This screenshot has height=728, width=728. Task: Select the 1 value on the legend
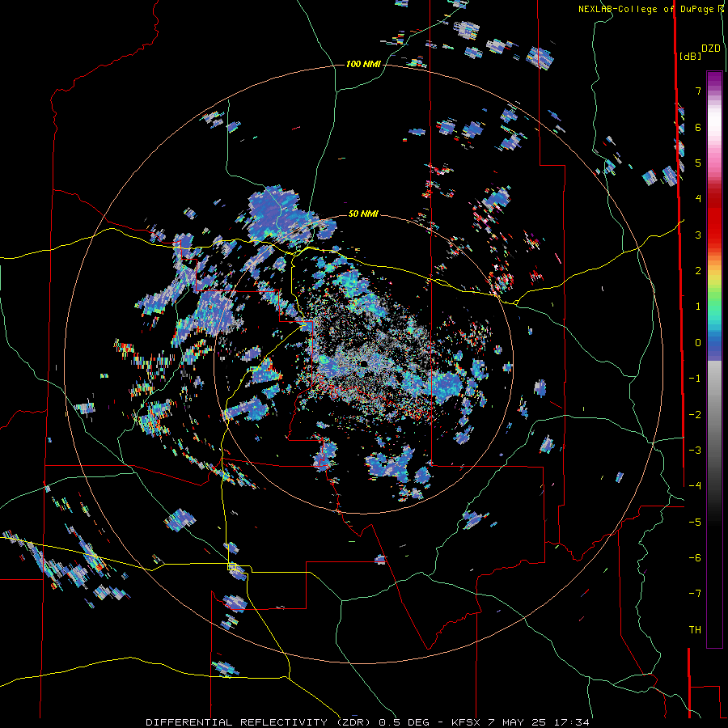[x=698, y=307]
